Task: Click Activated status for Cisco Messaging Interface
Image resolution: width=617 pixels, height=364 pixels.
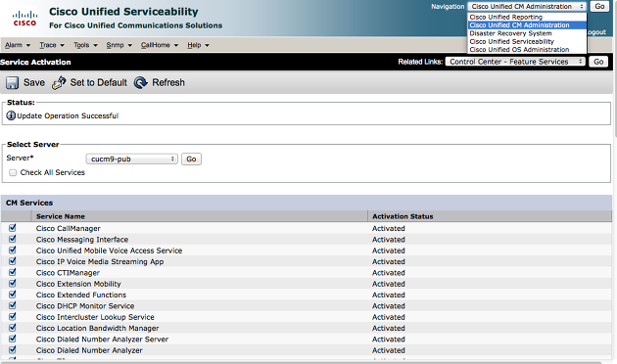Action: [389, 240]
